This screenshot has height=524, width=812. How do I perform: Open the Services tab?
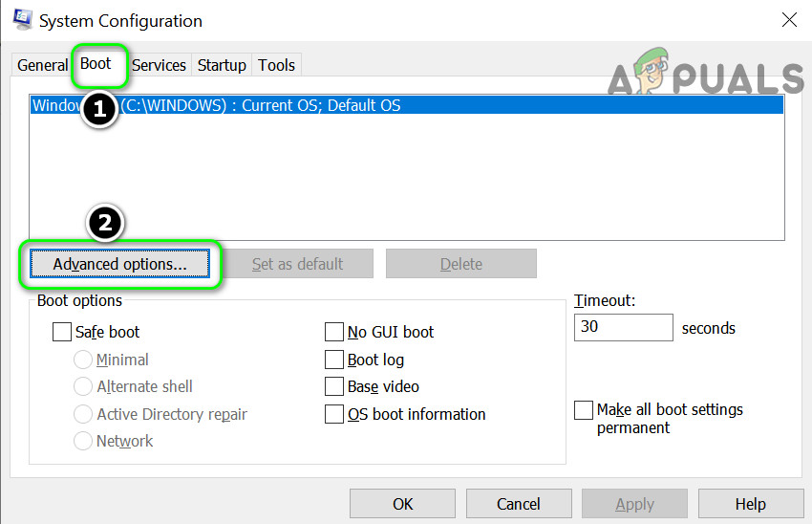159,65
